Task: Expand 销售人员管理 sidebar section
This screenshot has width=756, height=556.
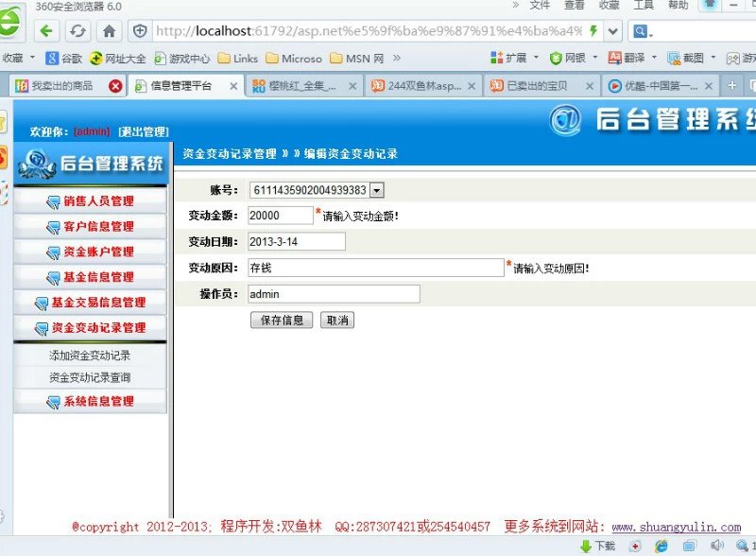Action: tap(90, 201)
